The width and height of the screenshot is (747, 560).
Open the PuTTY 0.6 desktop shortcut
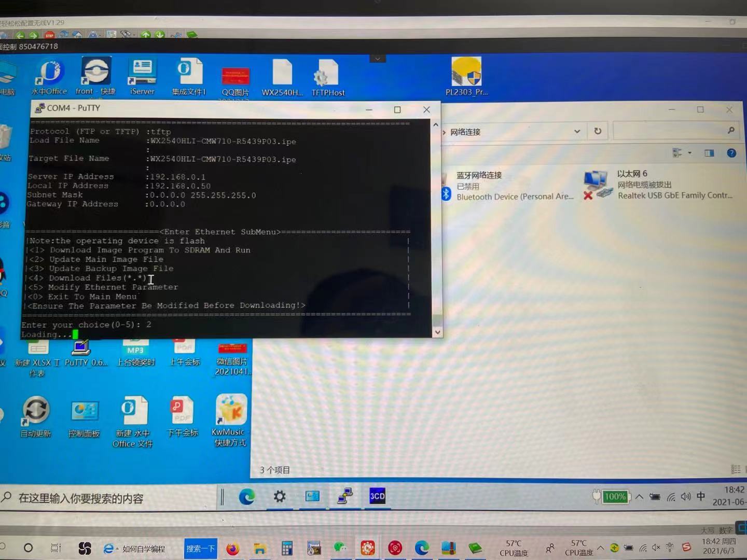pos(85,354)
